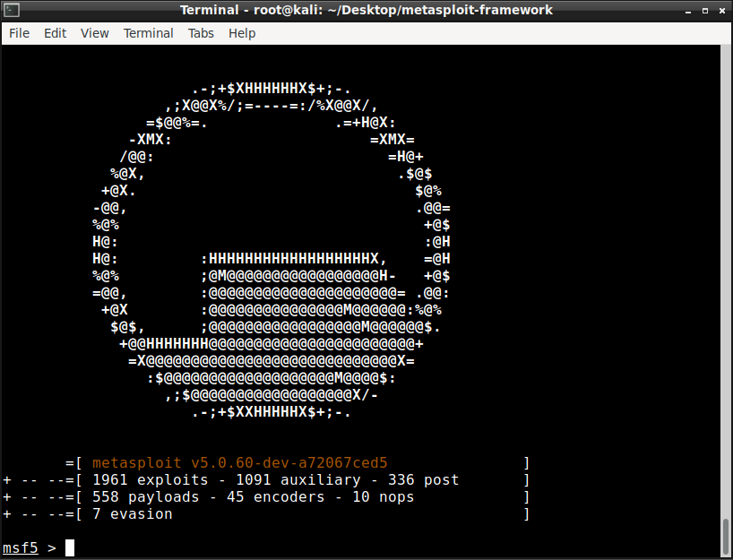Viewport: 733px width, 560px height.
Task: Open the Terminal menu
Action: pyautogui.click(x=148, y=33)
